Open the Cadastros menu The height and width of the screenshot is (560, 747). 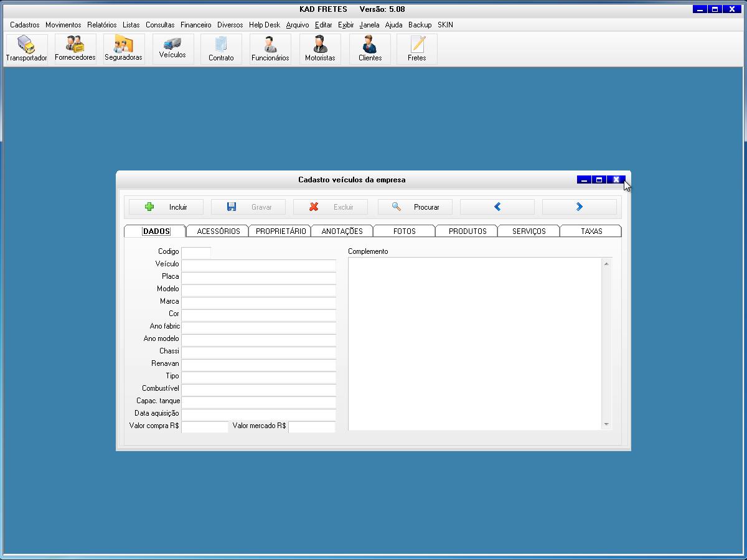click(25, 25)
